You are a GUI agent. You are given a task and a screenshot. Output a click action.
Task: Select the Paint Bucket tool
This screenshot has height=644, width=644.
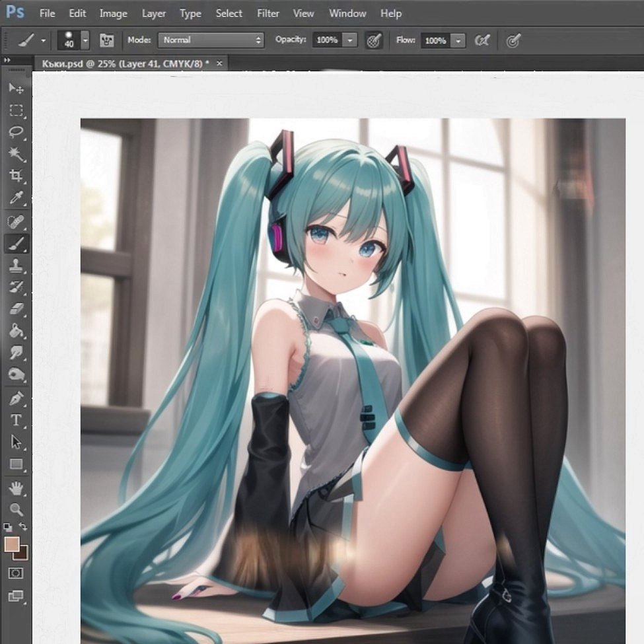[x=17, y=331]
